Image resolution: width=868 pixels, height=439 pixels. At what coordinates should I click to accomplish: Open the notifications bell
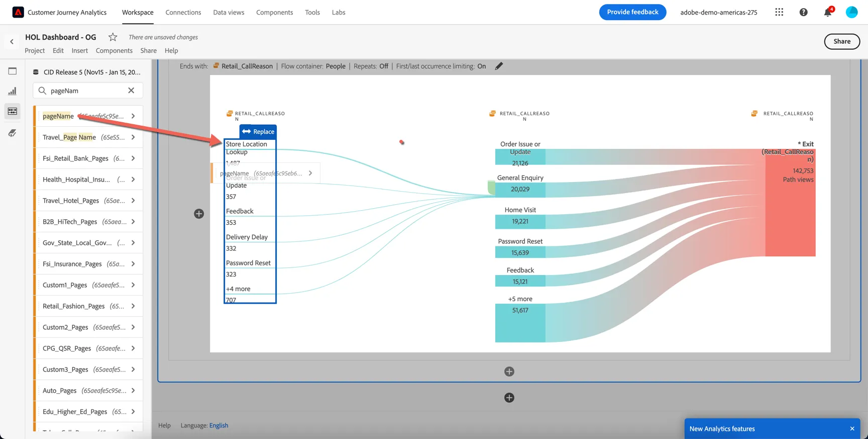click(x=828, y=12)
